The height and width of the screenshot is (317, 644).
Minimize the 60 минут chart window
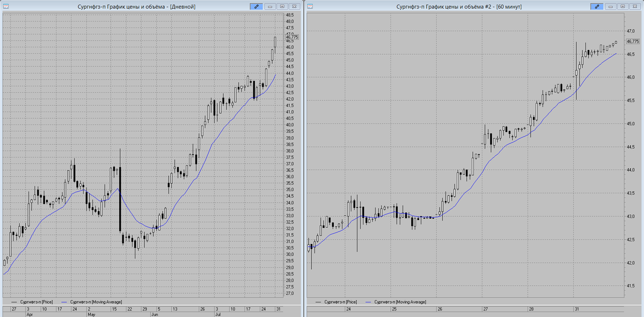[611, 6]
